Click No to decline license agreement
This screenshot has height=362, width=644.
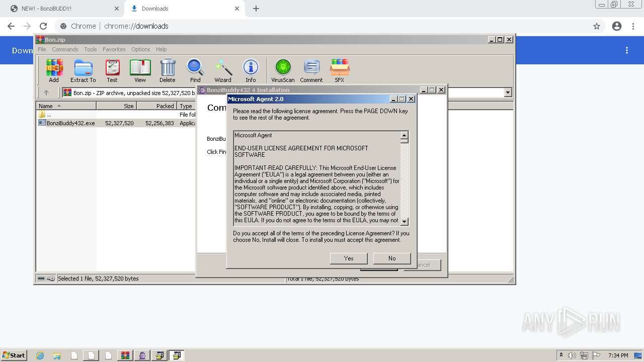(392, 258)
